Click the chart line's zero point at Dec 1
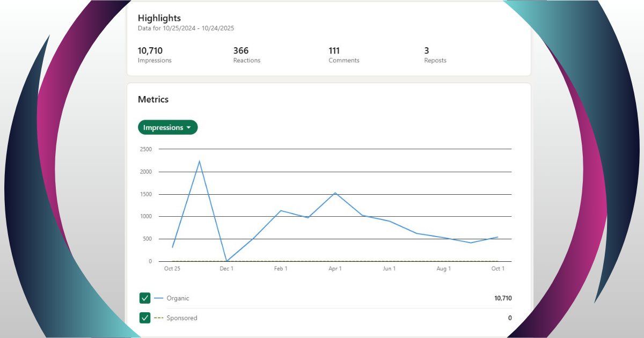Viewport: 644px width, 338px height. 226,261
